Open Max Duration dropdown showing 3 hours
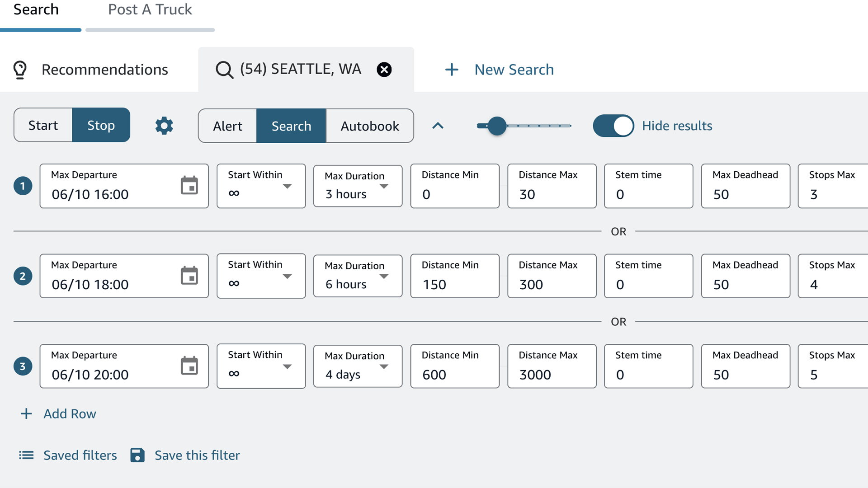Screen dimensions: 868x488 tap(358, 186)
